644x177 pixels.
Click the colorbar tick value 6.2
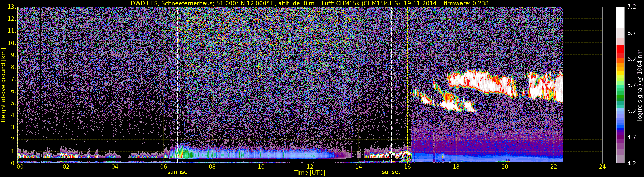point(632,59)
